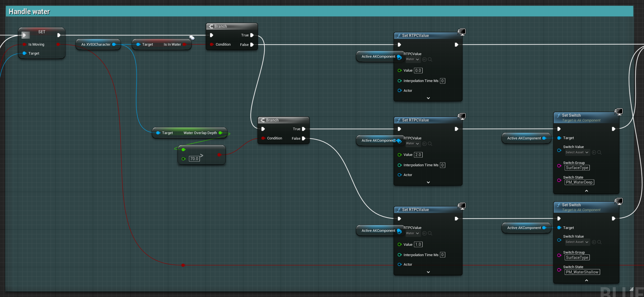This screenshot has height=297, width=644.
Task: Click the Value 1.0 input field
Action: pos(418,244)
